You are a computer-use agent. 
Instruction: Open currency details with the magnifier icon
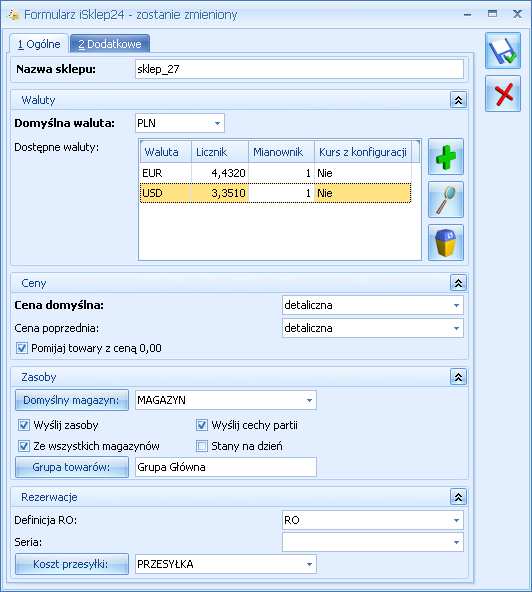pos(446,199)
